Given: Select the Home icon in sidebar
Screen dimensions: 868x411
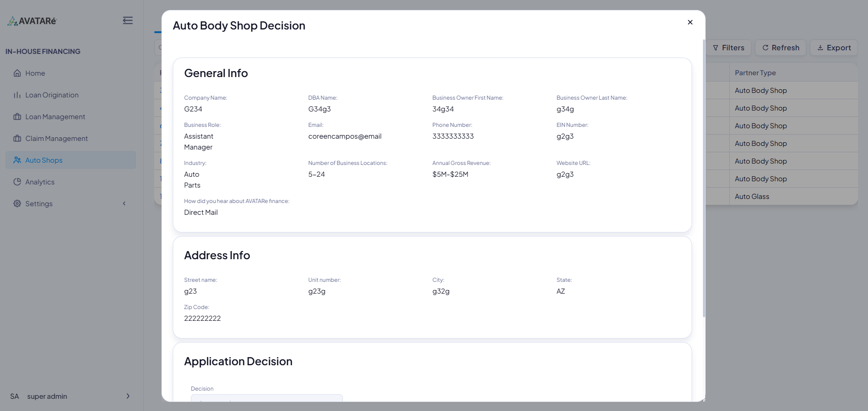Looking at the screenshot, I should pos(17,73).
